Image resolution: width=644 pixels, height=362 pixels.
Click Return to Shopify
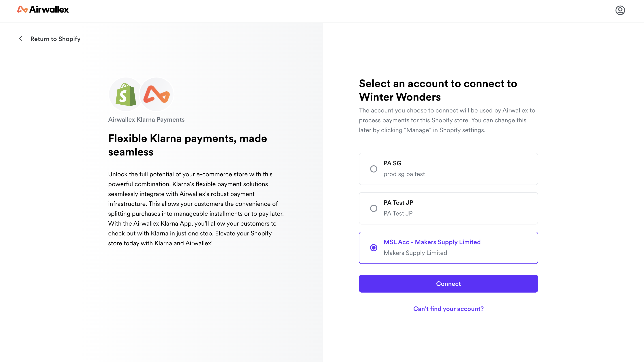tap(56, 39)
